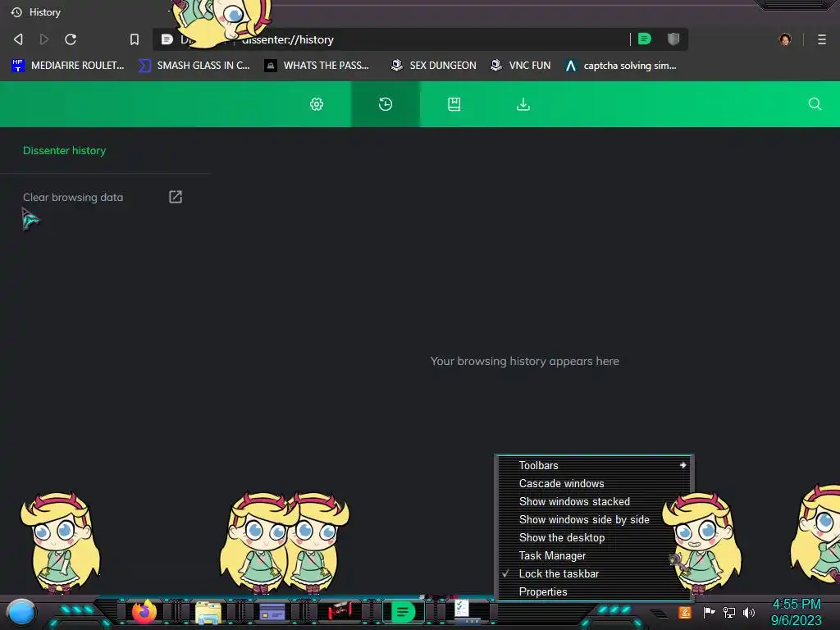Viewport: 840px width, 630px height.
Task: Open taskbar Properties
Action: 594,592
